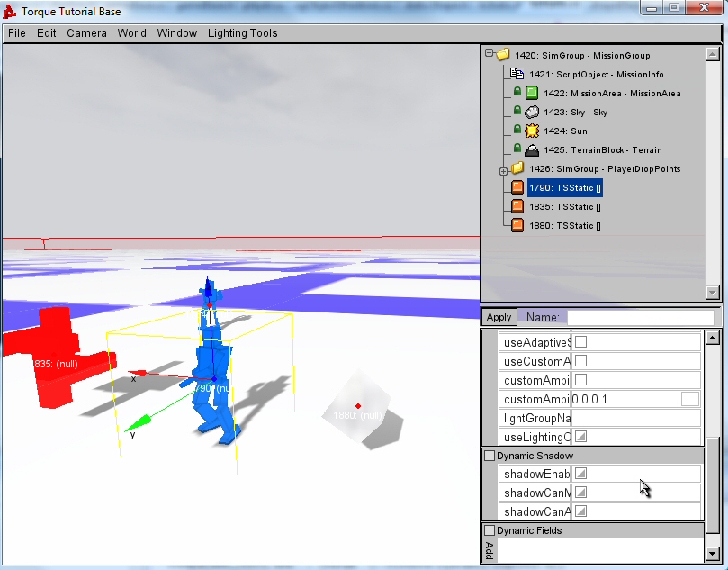728x570 pixels.
Task: Click the Add dynamic field button
Action: [x=490, y=550]
